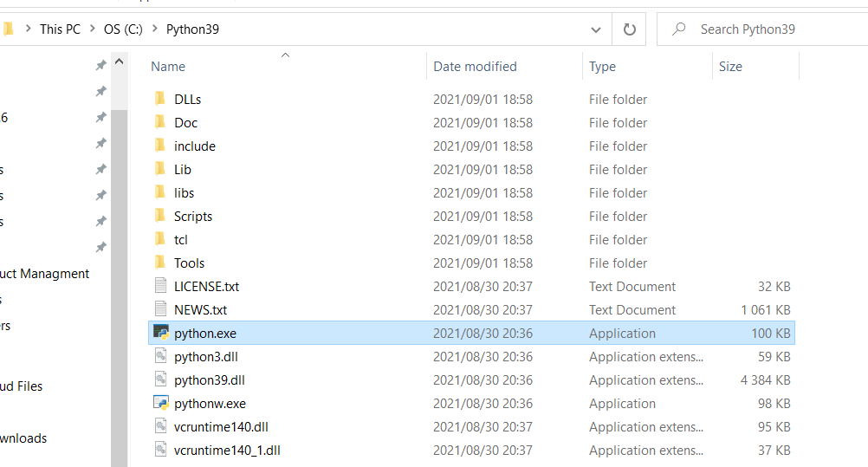Select the Tools folder name

point(190,263)
